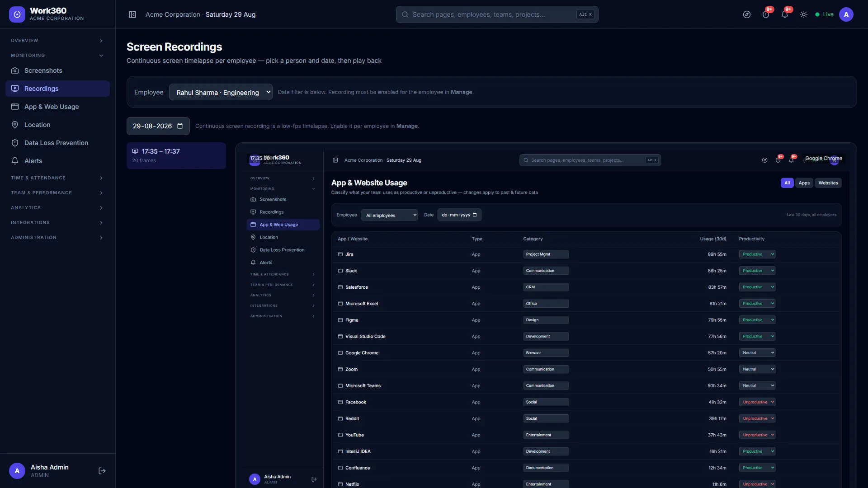Open the user avatar menu in top bar
The width and height of the screenshot is (868, 488).
point(846,14)
